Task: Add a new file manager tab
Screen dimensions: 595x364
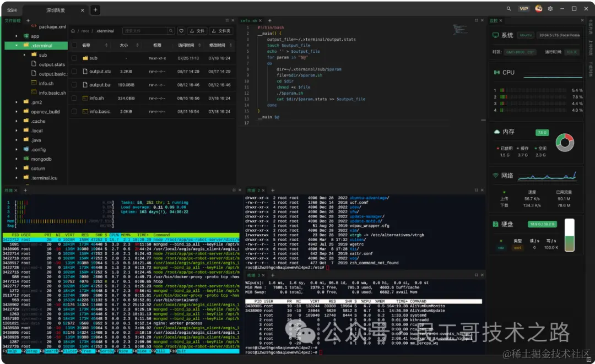Action: [28, 20]
